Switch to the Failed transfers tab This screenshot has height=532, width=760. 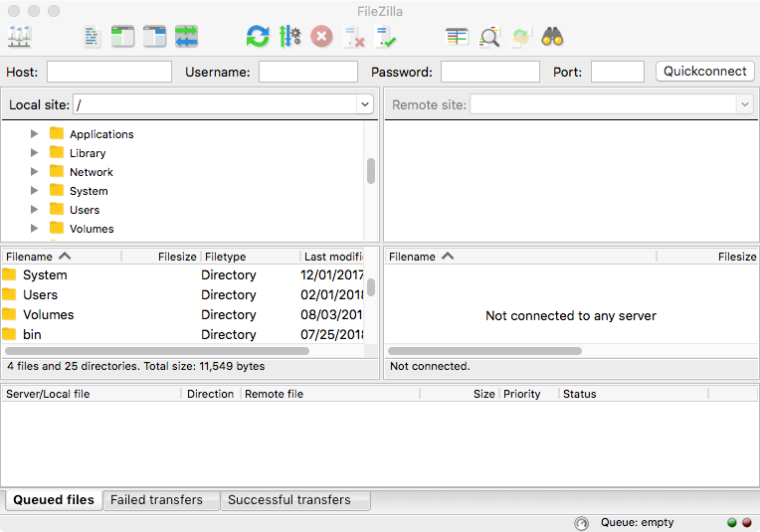(x=157, y=500)
